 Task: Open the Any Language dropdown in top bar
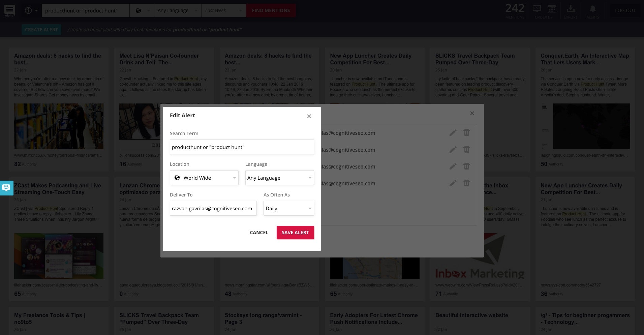[x=178, y=10]
